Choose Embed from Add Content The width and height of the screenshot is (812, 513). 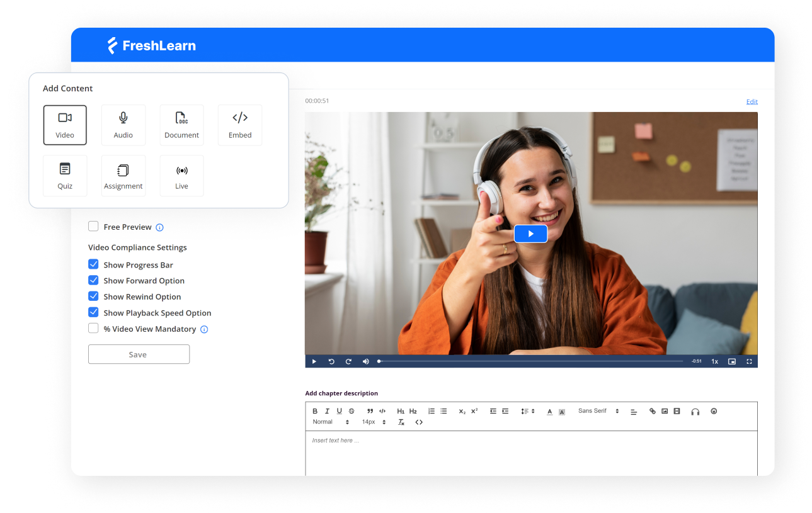pyautogui.click(x=239, y=124)
